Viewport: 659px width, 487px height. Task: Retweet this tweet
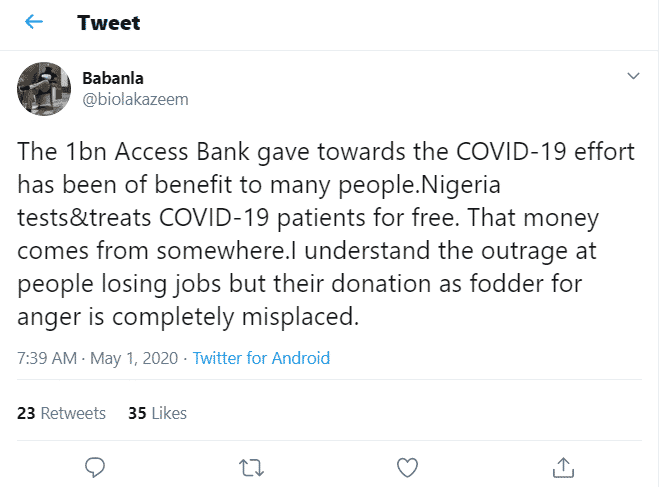pyautogui.click(x=250, y=466)
